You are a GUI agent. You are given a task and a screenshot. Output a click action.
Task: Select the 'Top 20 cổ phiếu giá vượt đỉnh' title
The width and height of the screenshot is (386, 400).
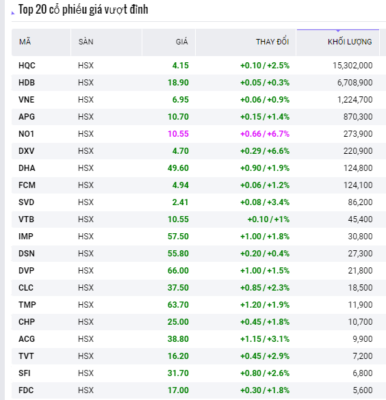tap(83, 10)
